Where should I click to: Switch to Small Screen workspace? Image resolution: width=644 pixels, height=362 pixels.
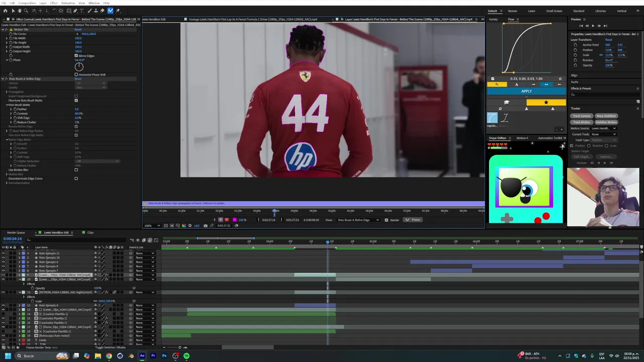(x=554, y=11)
